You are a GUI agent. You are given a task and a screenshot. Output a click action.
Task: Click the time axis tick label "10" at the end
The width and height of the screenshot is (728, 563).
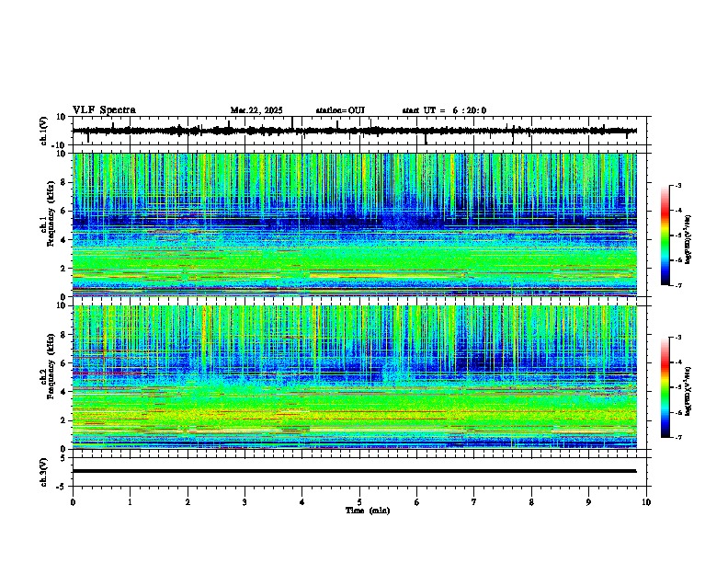click(646, 502)
